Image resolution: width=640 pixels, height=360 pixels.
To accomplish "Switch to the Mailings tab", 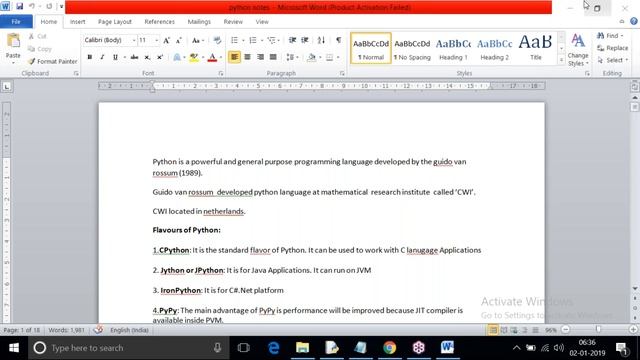I will (x=199, y=22).
